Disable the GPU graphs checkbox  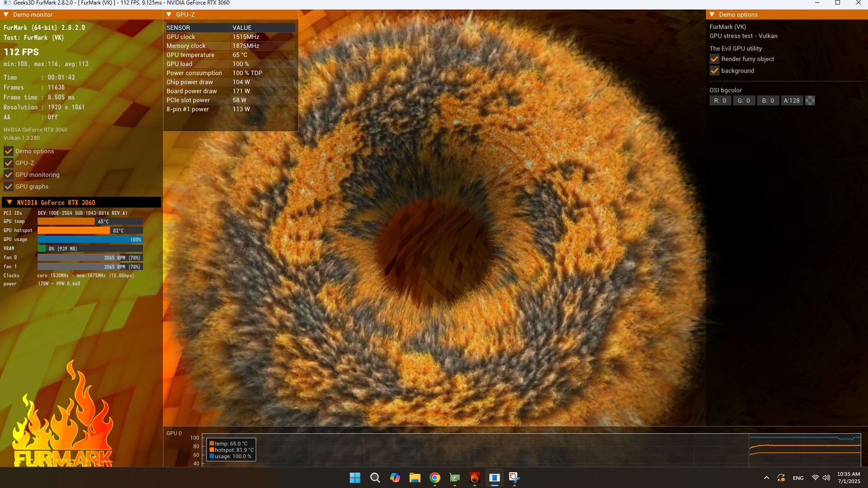click(8, 186)
